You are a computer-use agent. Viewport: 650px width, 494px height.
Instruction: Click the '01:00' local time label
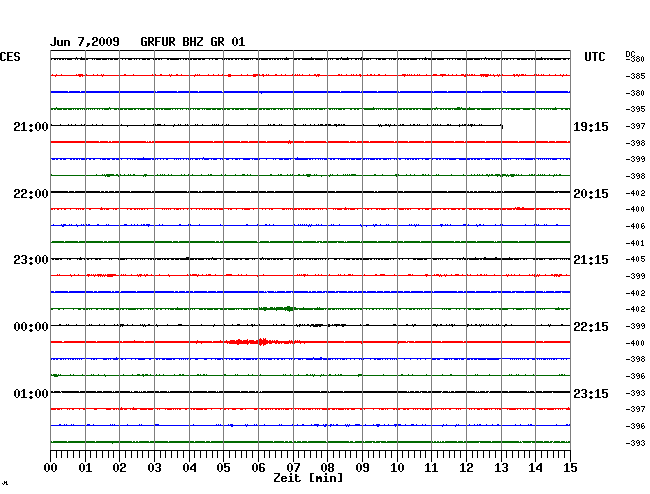(x=31, y=393)
